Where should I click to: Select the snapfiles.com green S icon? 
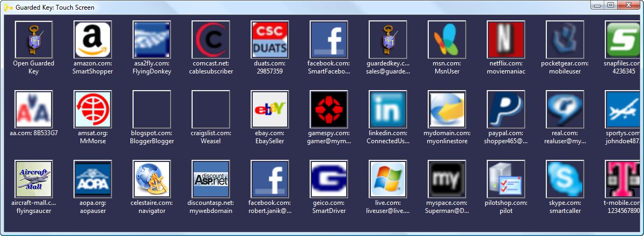623,40
